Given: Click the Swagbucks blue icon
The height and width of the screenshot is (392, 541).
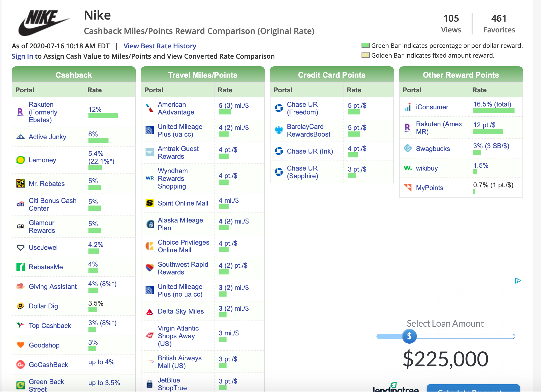Looking at the screenshot, I should click(x=408, y=148).
